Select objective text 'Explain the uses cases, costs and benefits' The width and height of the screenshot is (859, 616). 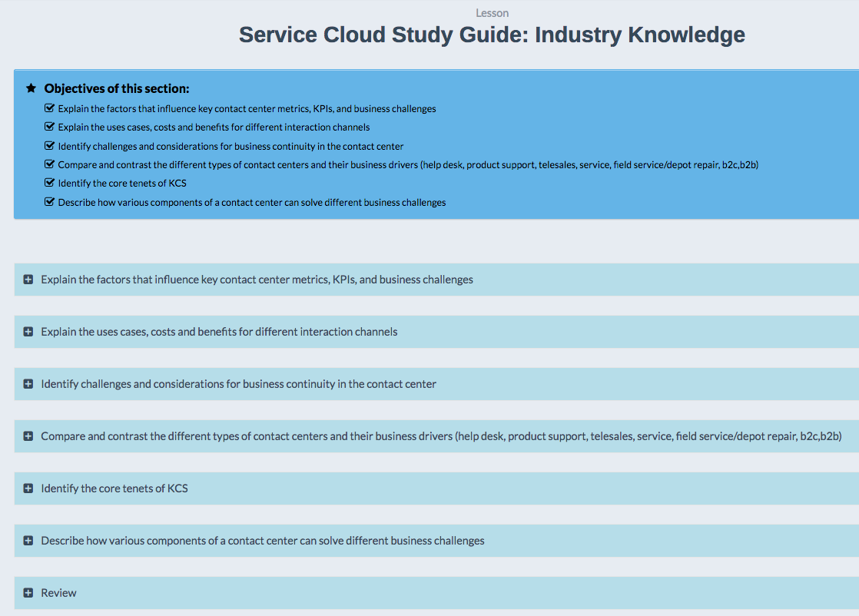click(x=214, y=127)
